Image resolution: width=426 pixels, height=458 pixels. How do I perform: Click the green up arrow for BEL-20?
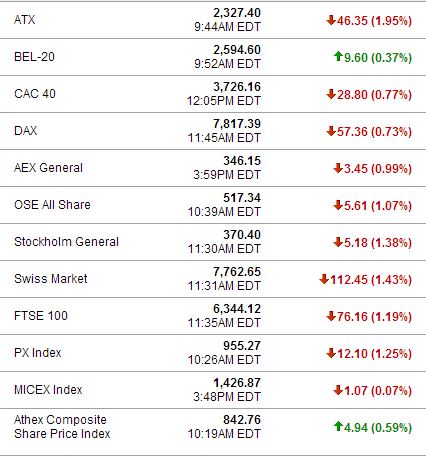[338, 56]
